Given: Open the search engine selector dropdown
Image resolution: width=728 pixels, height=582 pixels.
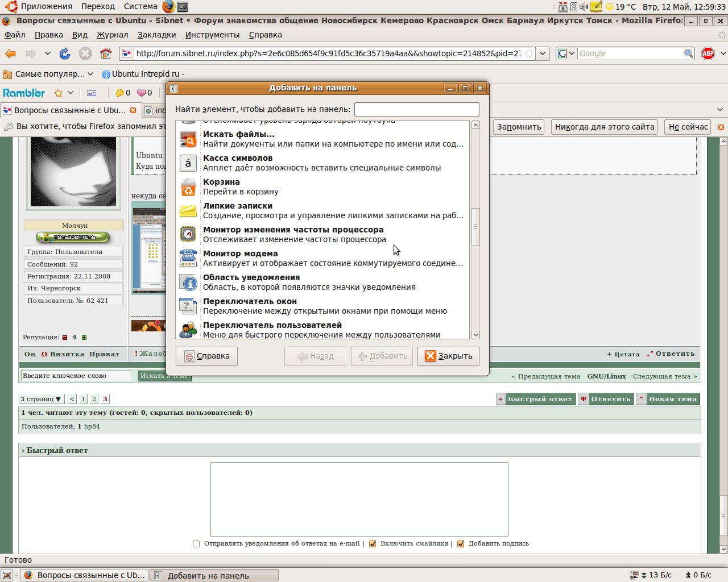Looking at the screenshot, I should (566, 53).
